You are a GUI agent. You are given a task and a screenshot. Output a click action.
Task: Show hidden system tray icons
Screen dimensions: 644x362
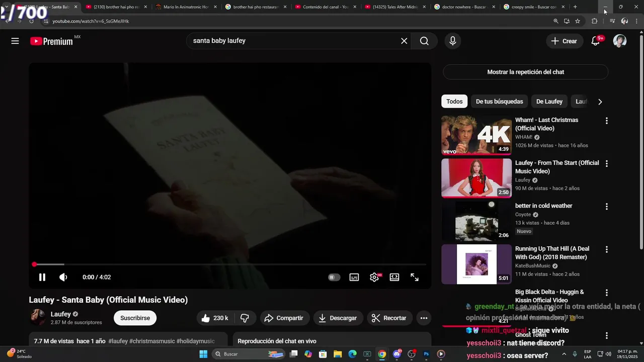(563, 354)
